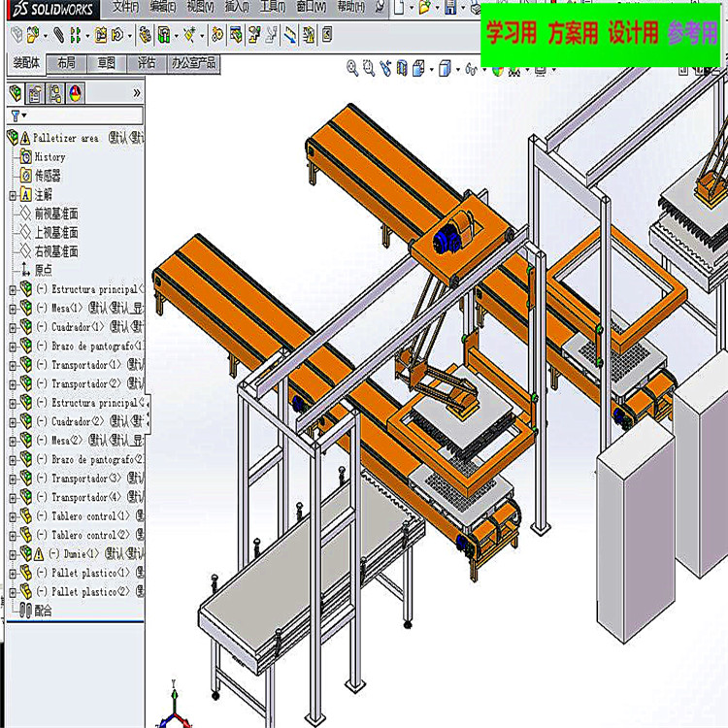Open the PropertyManager tab icon
This screenshot has height=728, width=728.
coord(35,93)
